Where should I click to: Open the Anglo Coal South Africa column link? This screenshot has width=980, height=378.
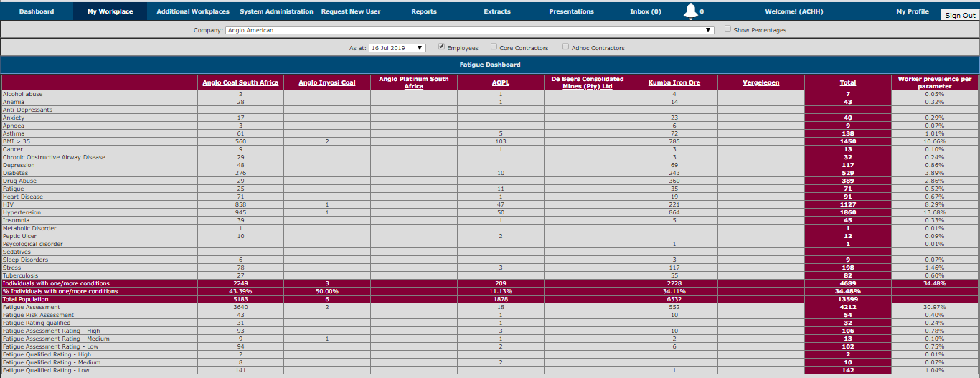(240, 82)
